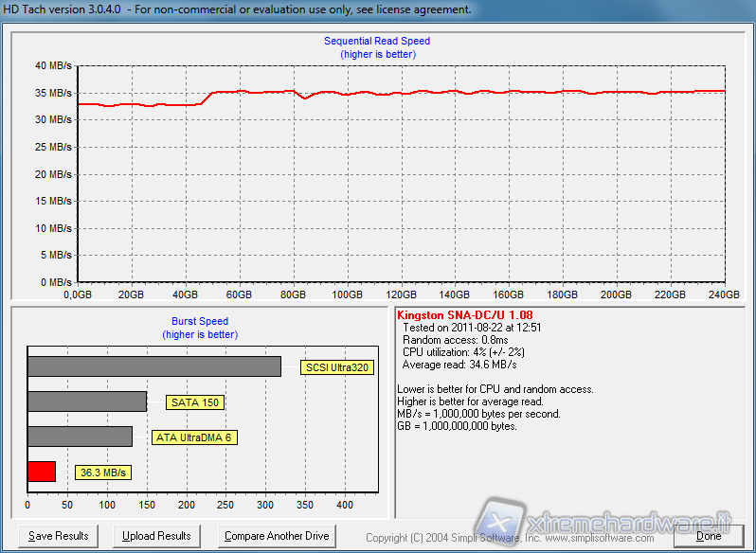Click the Burst Speed chart title

tap(199, 322)
